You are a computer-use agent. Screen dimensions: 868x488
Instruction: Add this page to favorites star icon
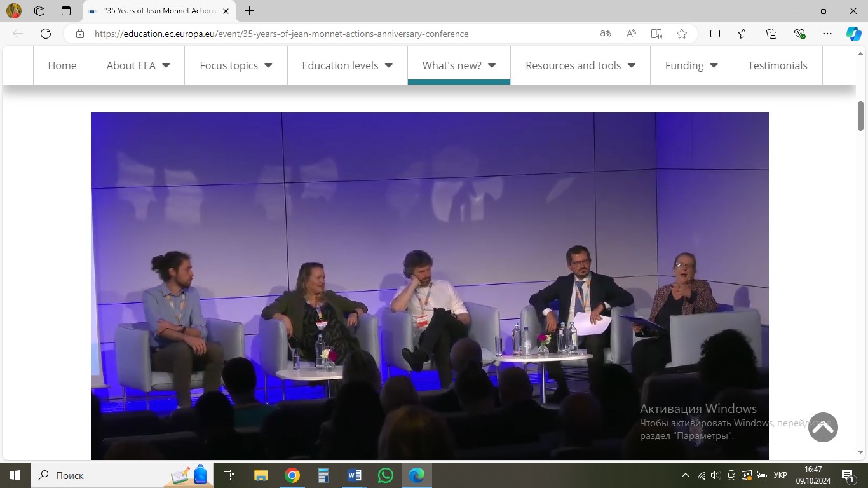tap(682, 34)
